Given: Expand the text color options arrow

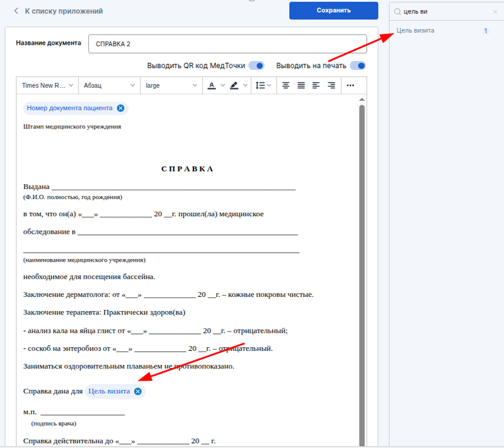Looking at the screenshot, I should pyautogui.click(x=222, y=86).
